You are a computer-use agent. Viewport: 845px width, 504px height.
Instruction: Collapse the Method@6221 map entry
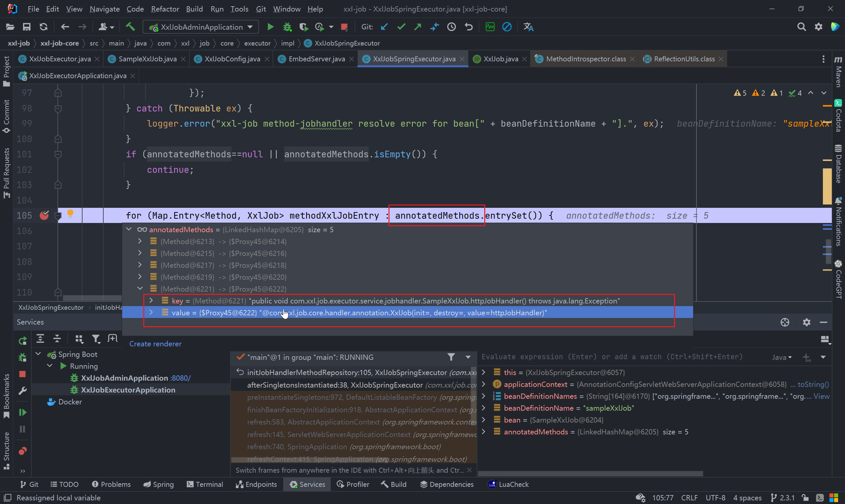tap(140, 288)
